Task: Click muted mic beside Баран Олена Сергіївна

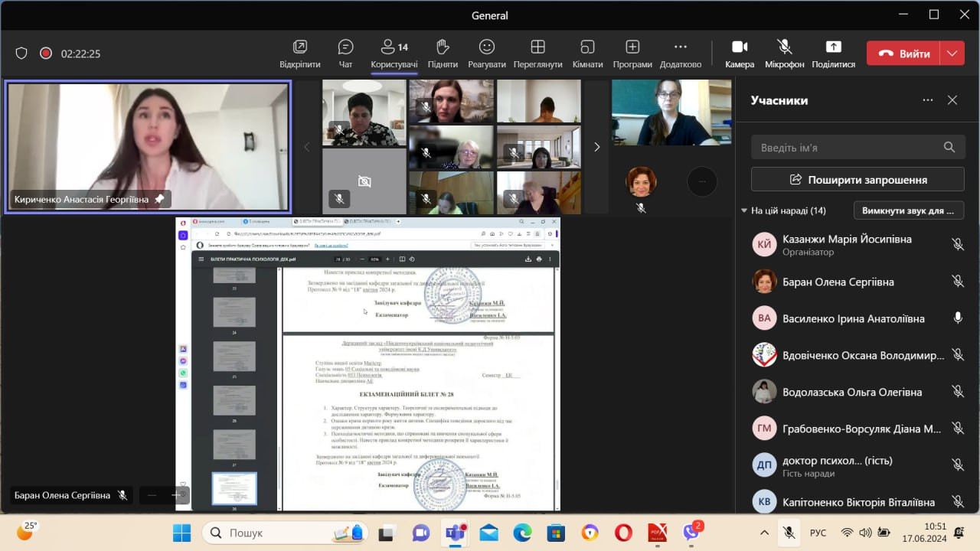Action: (x=958, y=282)
